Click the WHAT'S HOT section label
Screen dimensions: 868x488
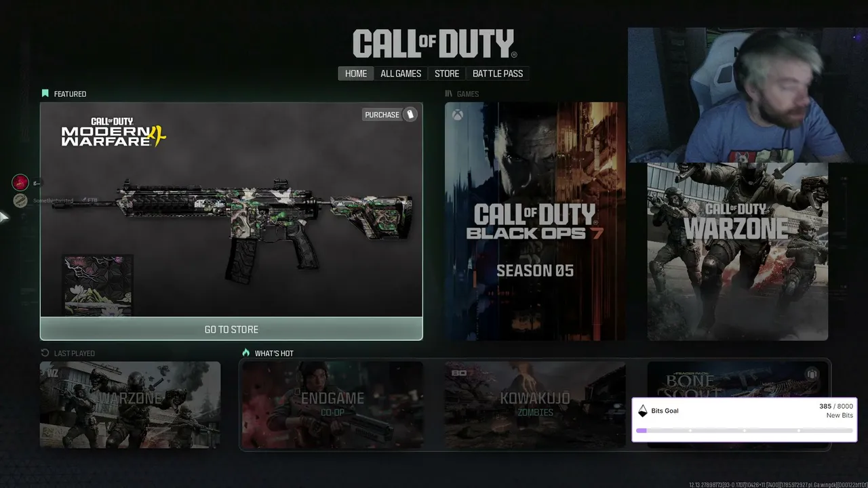pyautogui.click(x=274, y=353)
